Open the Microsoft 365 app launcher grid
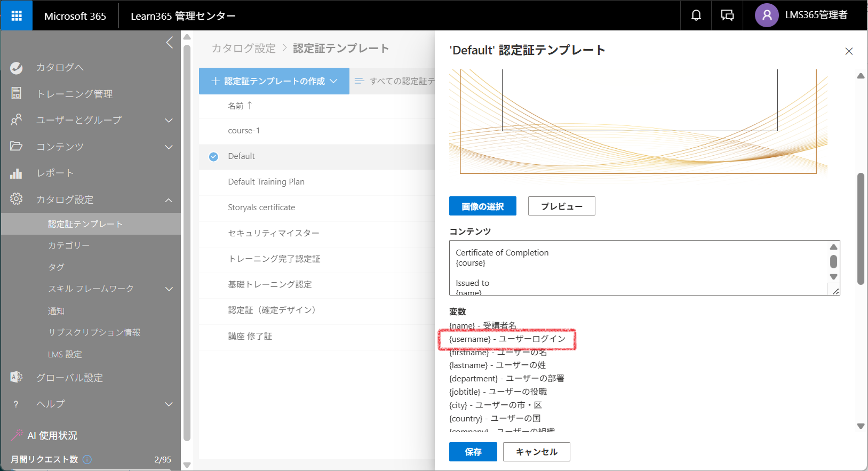The width and height of the screenshot is (868, 471). click(x=17, y=15)
